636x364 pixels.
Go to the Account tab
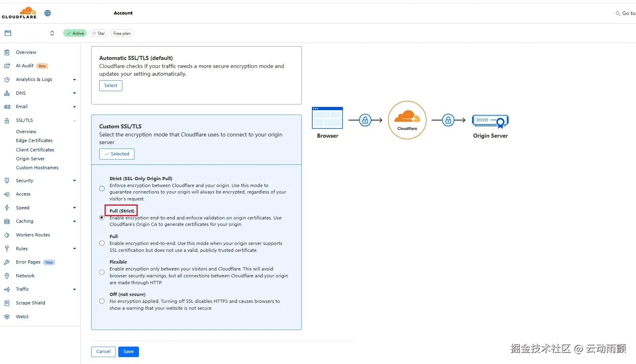[x=123, y=13]
